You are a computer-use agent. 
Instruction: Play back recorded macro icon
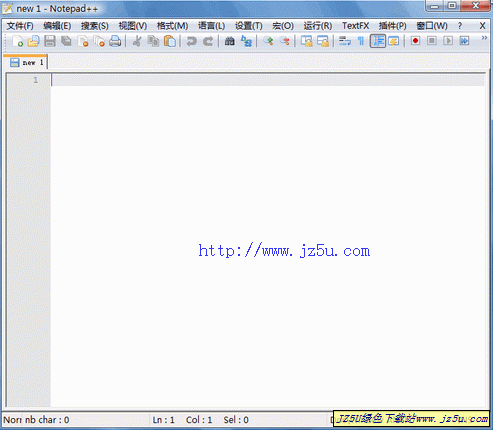448,41
